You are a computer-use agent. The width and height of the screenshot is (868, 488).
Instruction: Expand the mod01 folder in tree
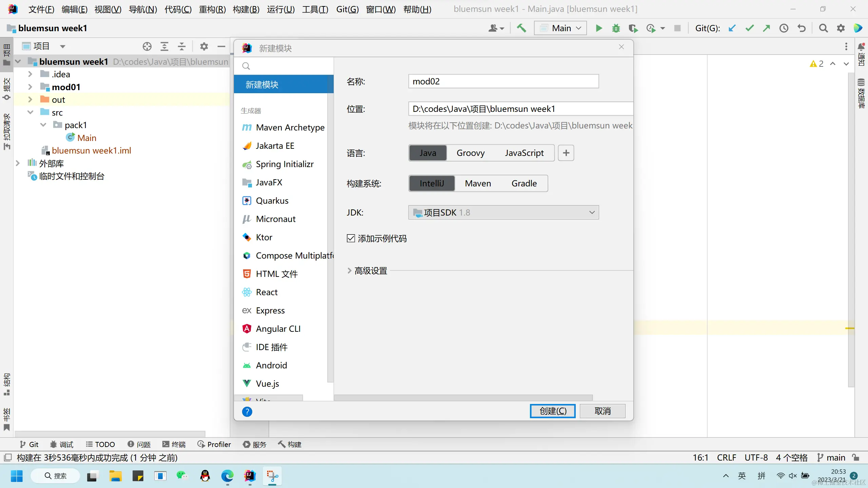(30, 87)
